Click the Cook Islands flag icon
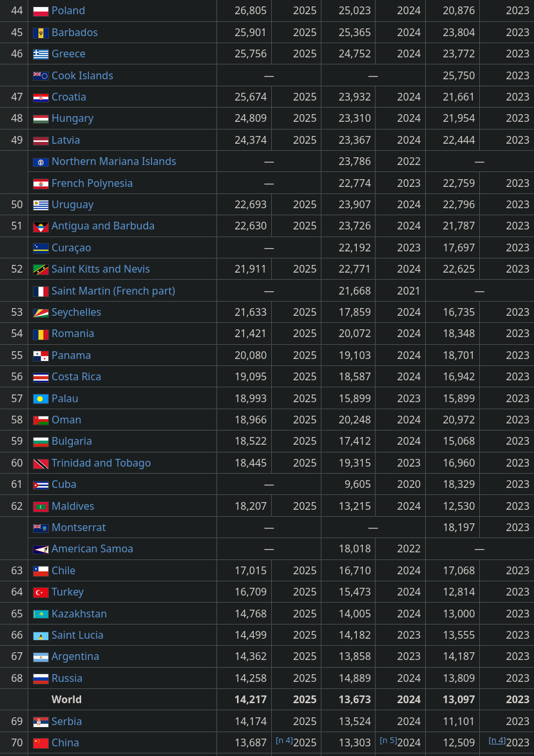Viewport: 534px width, 756px height. [x=41, y=75]
